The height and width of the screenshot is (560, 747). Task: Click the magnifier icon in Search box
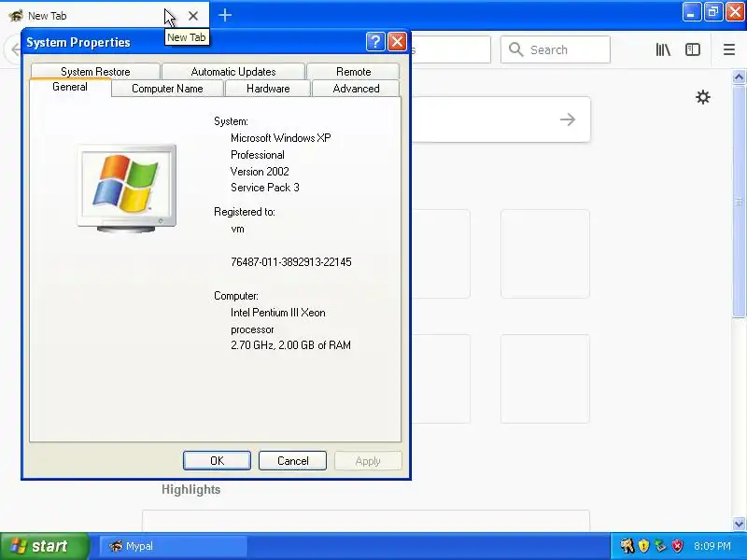pyautogui.click(x=516, y=49)
